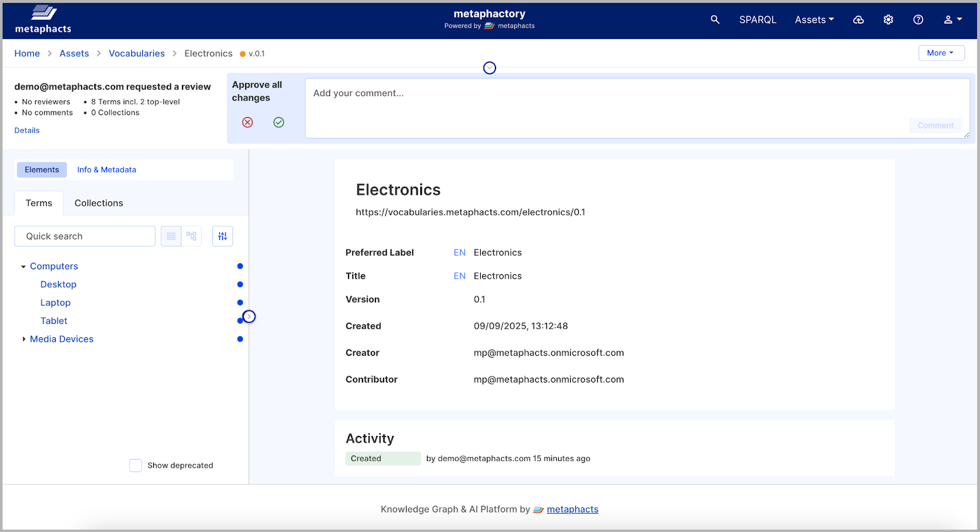This screenshot has width=980, height=532.
Task: Open the More dropdown menu
Action: [941, 53]
